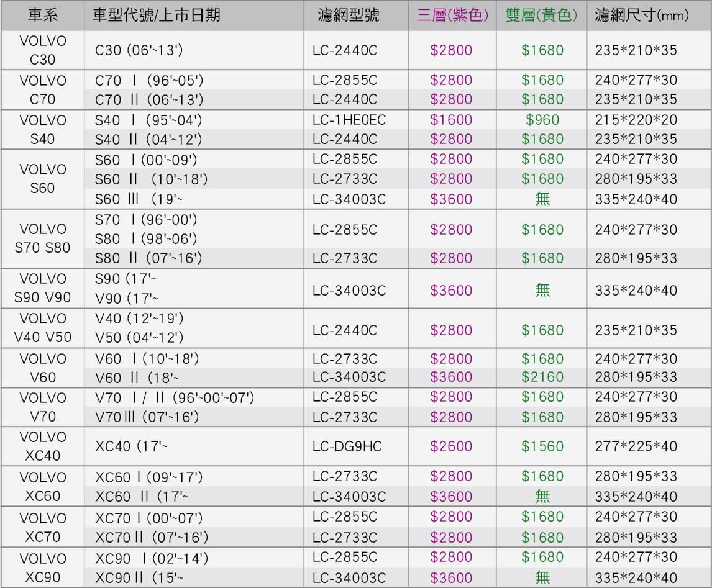Select the VOLVO V40 V50 series cell
The height and width of the screenshot is (588, 712).
click(x=43, y=328)
